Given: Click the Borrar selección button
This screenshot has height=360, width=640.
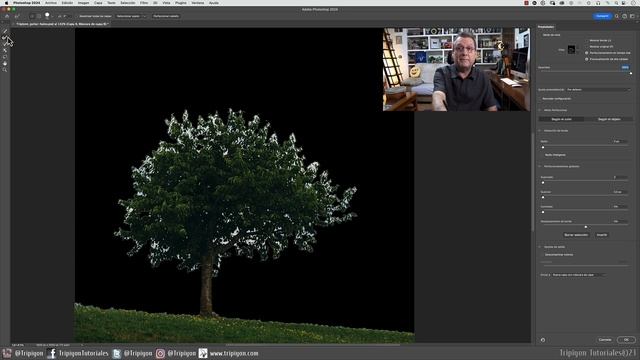Looking at the screenshot, I should (576, 235).
